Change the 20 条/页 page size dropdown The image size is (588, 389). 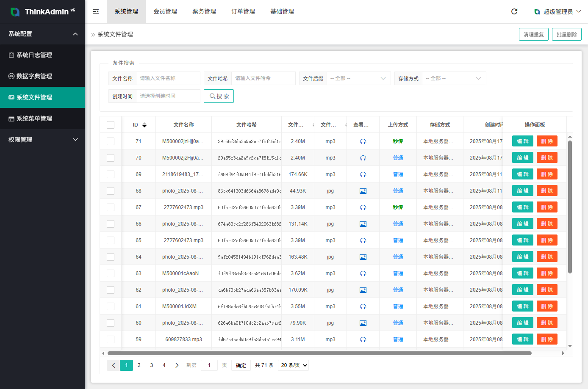(x=293, y=365)
